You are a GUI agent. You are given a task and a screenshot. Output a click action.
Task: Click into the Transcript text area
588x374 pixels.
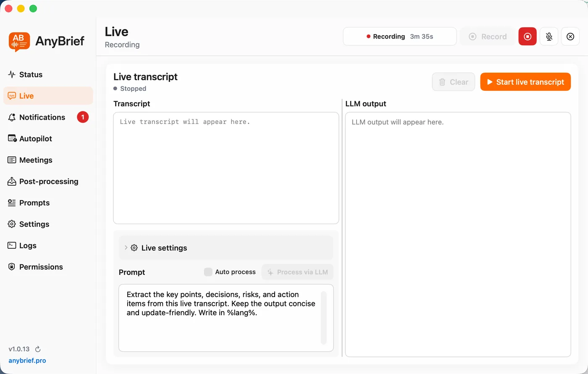click(x=226, y=168)
